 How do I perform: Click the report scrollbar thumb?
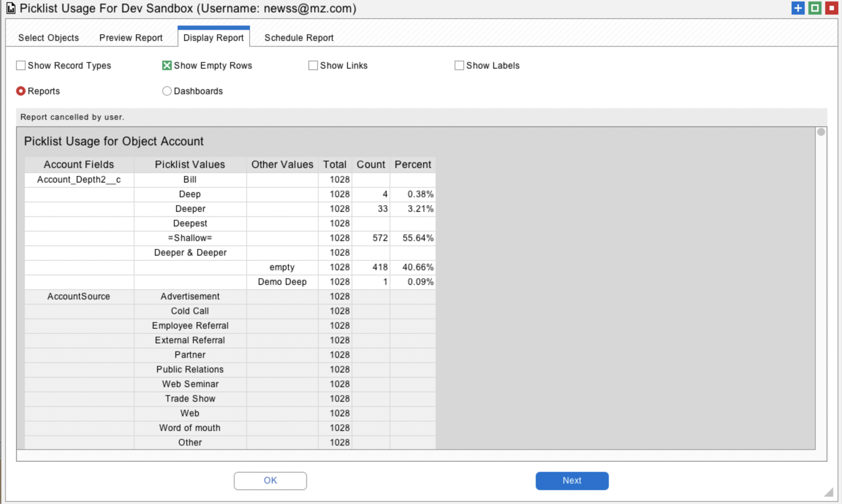[821, 132]
